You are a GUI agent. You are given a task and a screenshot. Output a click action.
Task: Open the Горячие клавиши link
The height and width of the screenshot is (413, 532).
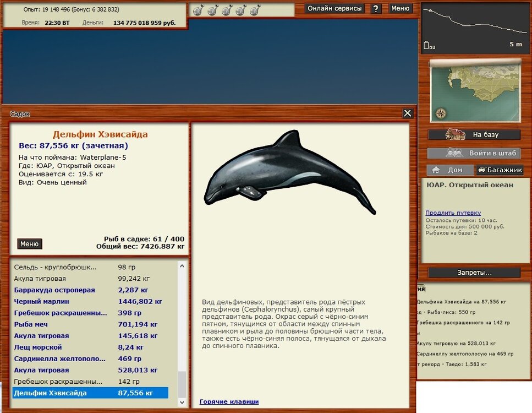click(228, 401)
